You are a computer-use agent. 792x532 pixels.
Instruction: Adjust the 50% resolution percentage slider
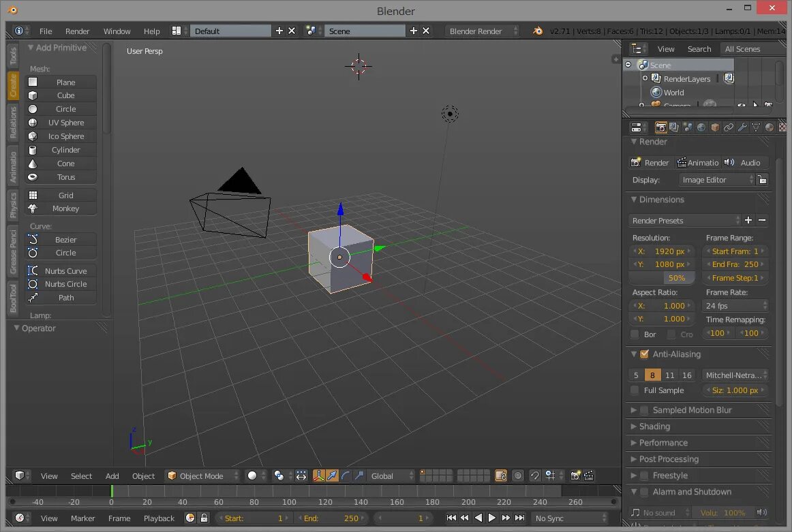pyautogui.click(x=662, y=278)
